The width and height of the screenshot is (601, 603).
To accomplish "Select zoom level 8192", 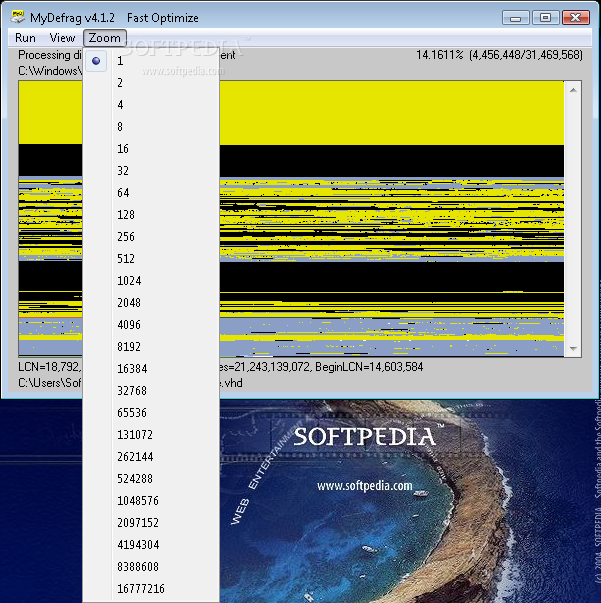I will (x=151, y=346).
